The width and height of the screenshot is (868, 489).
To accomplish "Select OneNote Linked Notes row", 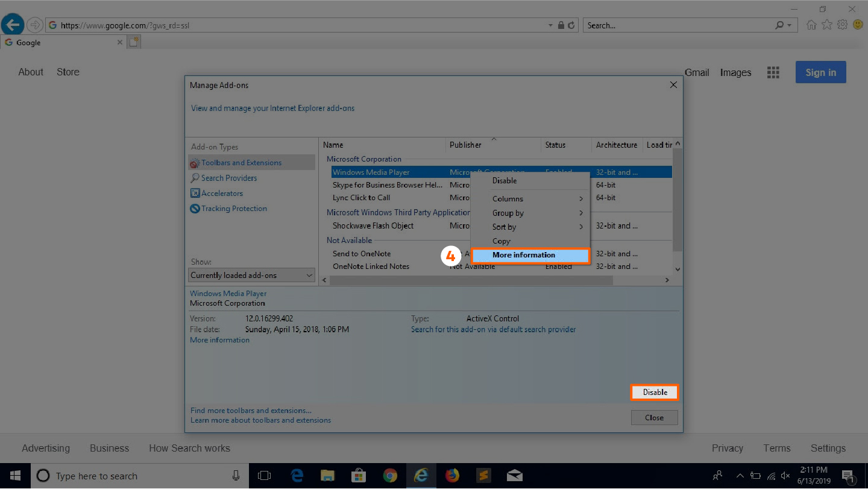I will pos(502,267).
